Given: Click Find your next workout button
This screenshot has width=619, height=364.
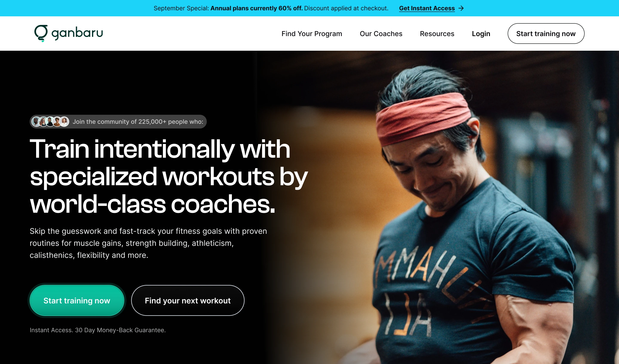Looking at the screenshot, I should [188, 300].
